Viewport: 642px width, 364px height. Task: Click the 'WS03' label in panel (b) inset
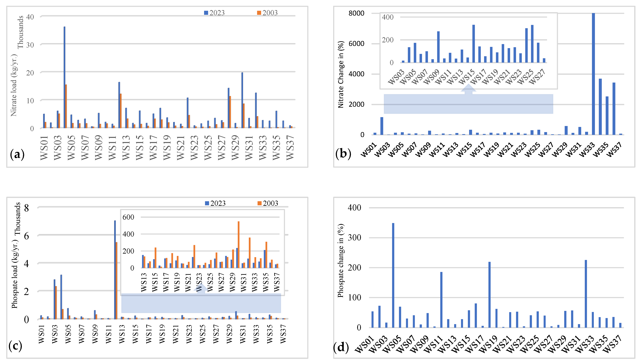click(x=396, y=77)
